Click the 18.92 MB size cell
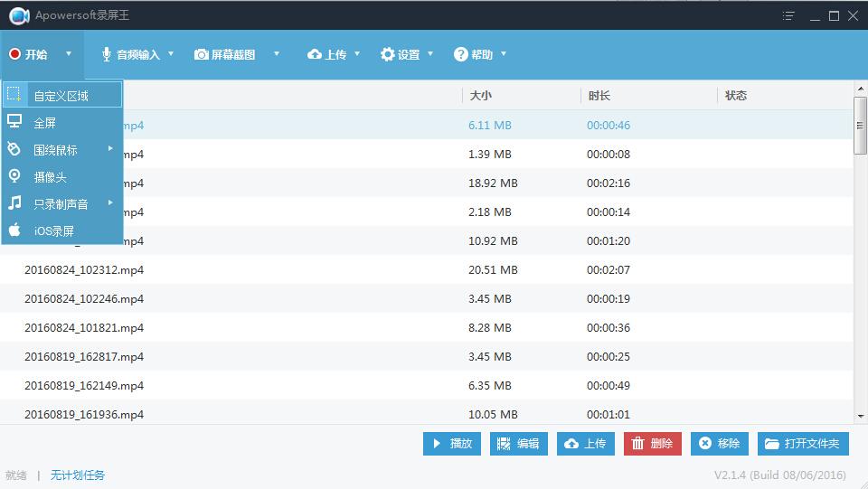Image resolution: width=868 pixels, height=489 pixels. pos(493,183)
